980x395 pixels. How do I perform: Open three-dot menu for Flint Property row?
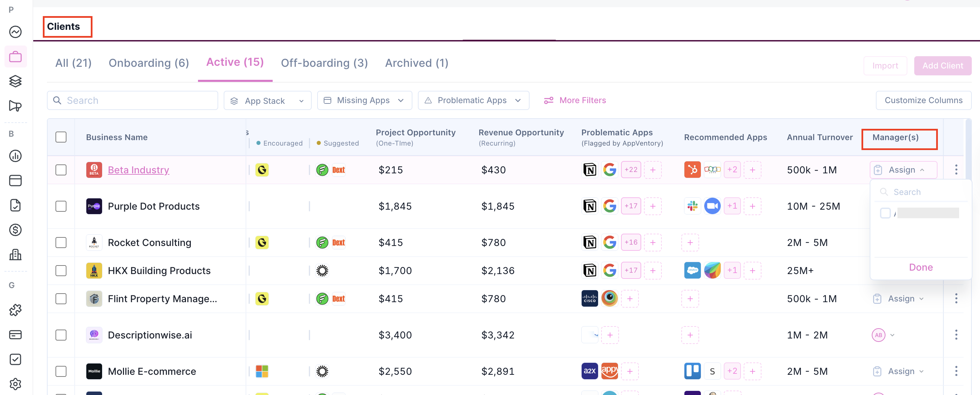(x=956, y=298)
